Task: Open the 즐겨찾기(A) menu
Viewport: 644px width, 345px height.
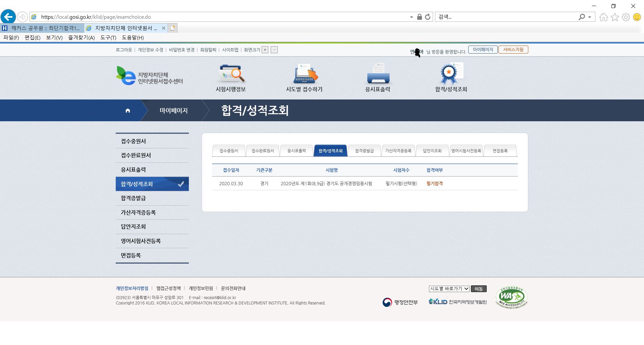Action: (81, 38)
